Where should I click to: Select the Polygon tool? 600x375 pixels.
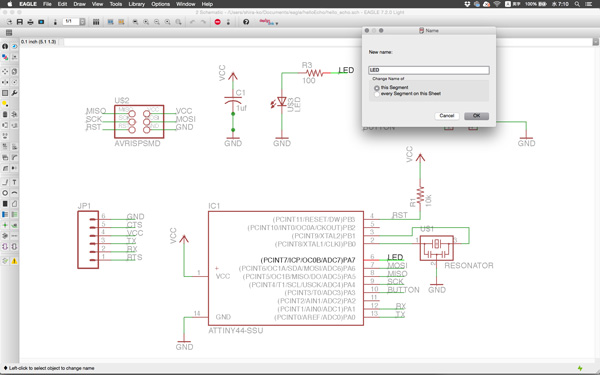[x=14, y=204]
